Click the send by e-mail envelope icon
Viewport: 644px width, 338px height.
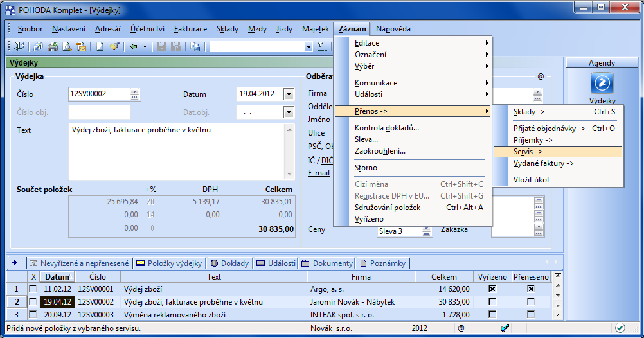point(82,47)
